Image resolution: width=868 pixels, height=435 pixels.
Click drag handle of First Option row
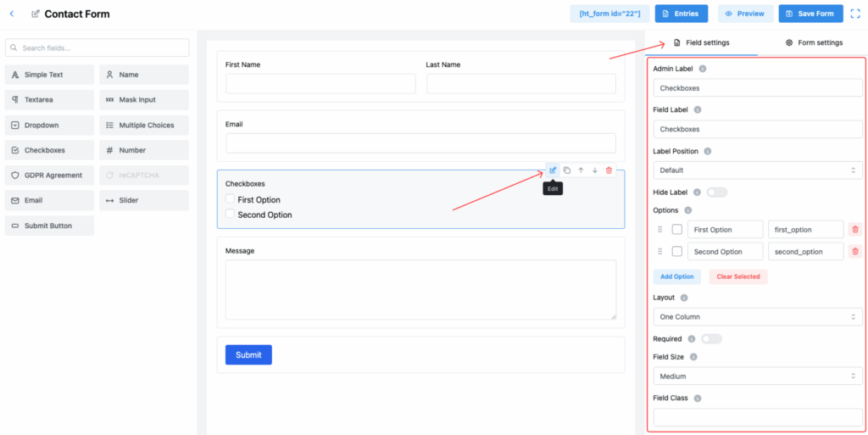pyautogui.click(x=659, y=229)
